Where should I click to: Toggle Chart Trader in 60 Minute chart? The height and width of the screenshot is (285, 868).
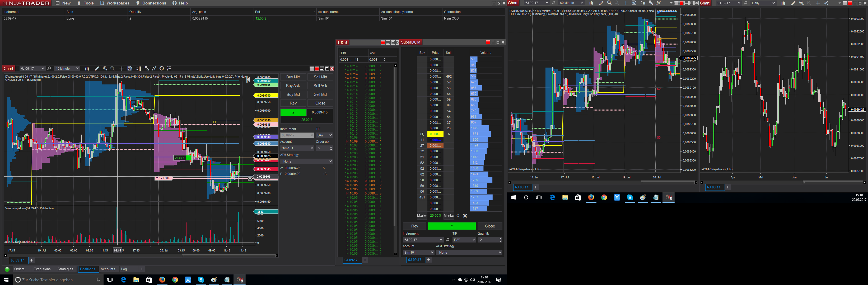tap(643, 3)
